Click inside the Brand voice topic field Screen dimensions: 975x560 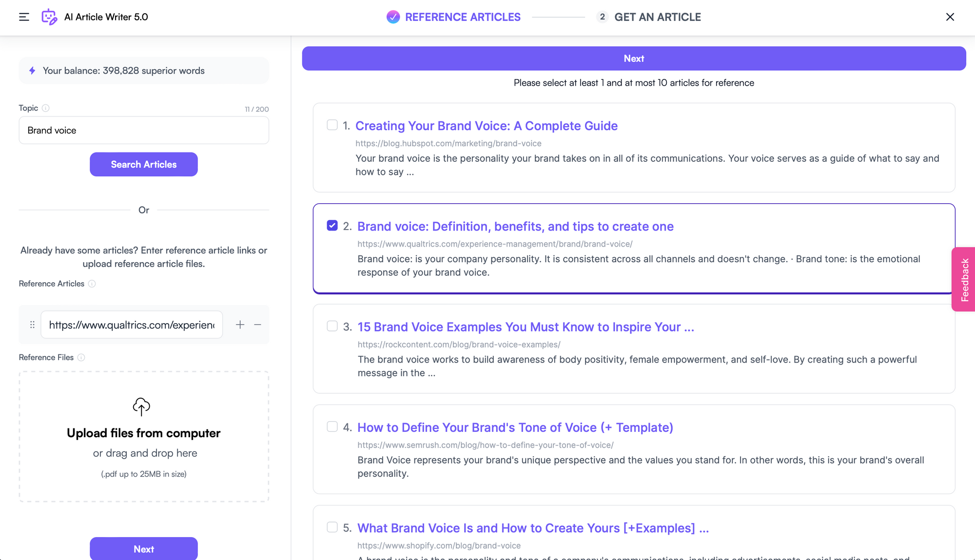143,130
